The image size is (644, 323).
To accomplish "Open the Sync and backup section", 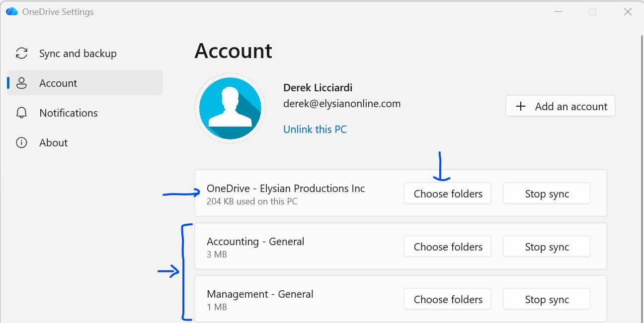I will pos(84,54).
